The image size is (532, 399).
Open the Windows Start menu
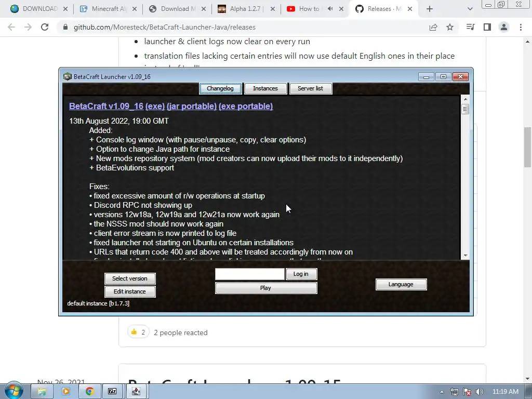point(14,391)
